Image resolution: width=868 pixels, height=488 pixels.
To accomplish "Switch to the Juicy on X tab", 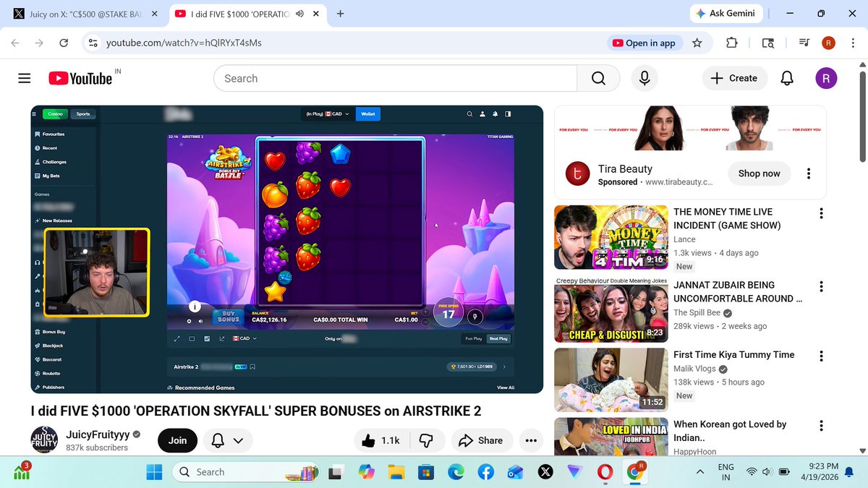I will click(84, 14).
